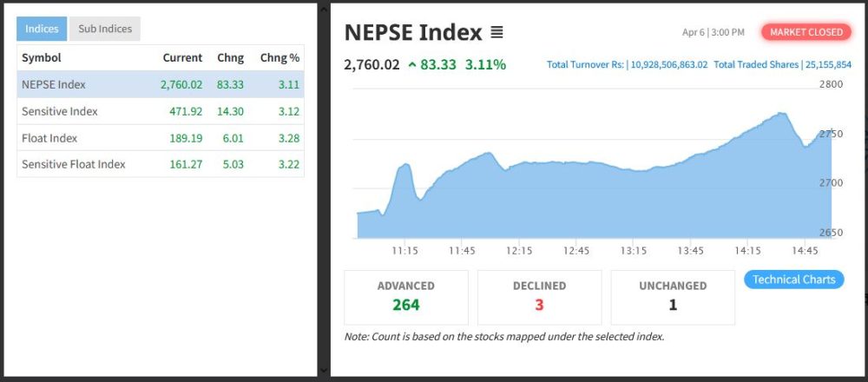Open the Technical Charts button
Screen dimensions: 868x382
(793, 280)
